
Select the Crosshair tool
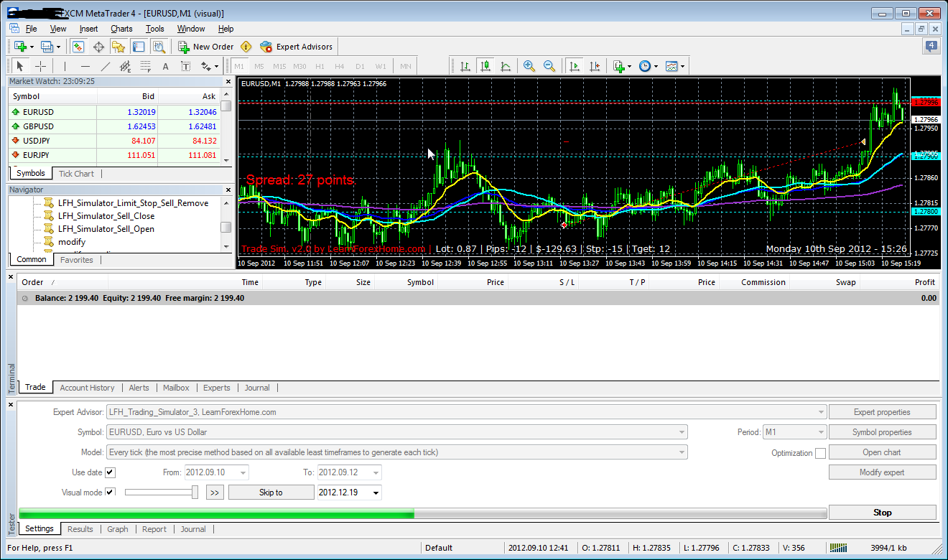point(41,67)
